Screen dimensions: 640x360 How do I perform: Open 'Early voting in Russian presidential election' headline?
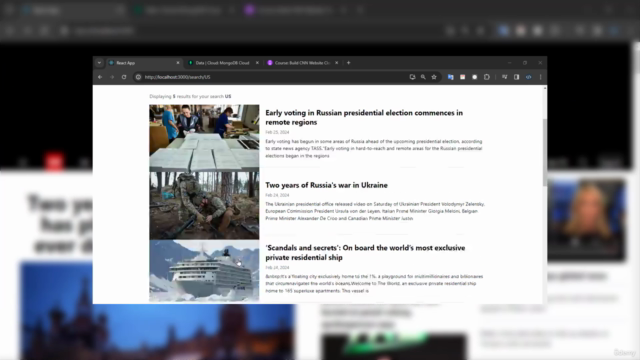click(x=364, y=117)
